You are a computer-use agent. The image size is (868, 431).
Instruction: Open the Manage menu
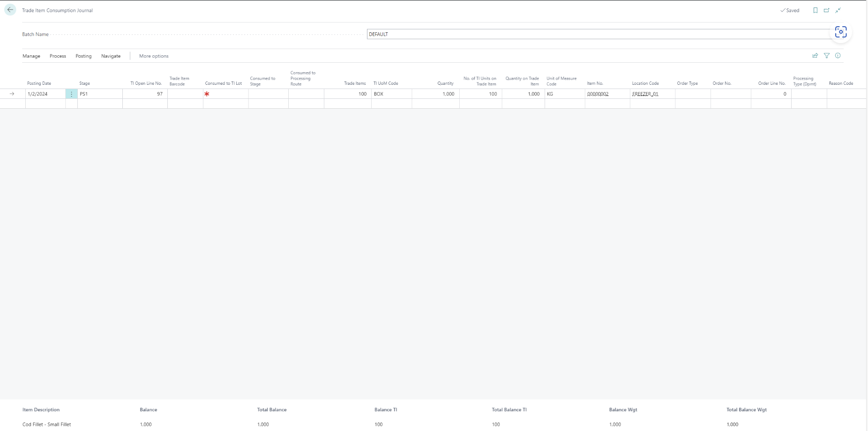click(31, 56)
